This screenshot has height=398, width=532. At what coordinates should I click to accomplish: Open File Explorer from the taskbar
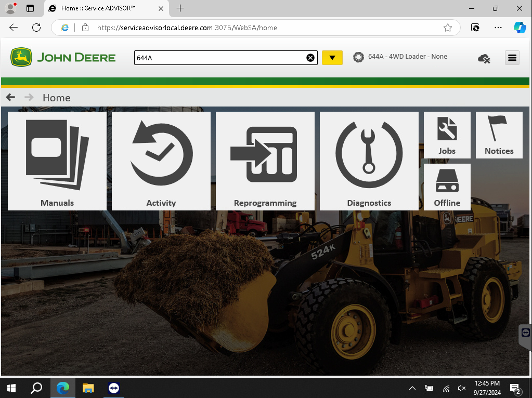pyautogui.click(x=88, y=388)
